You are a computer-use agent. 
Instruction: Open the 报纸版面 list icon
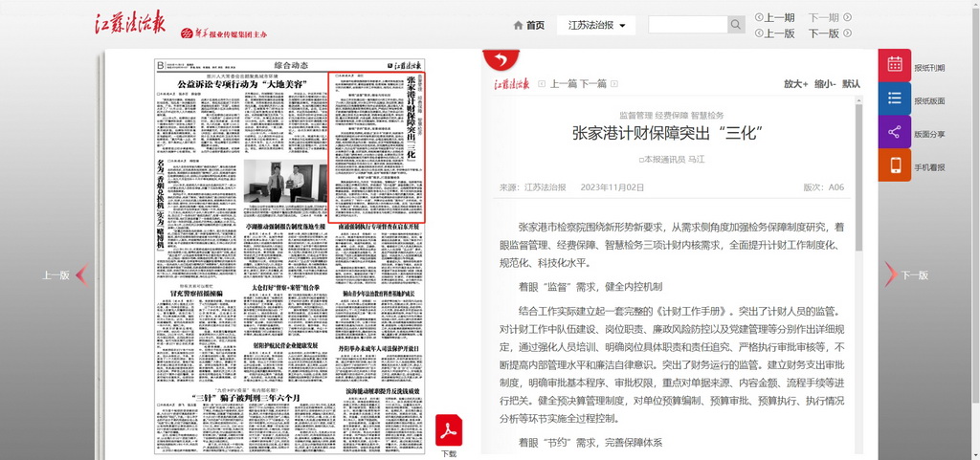point(895,99)
